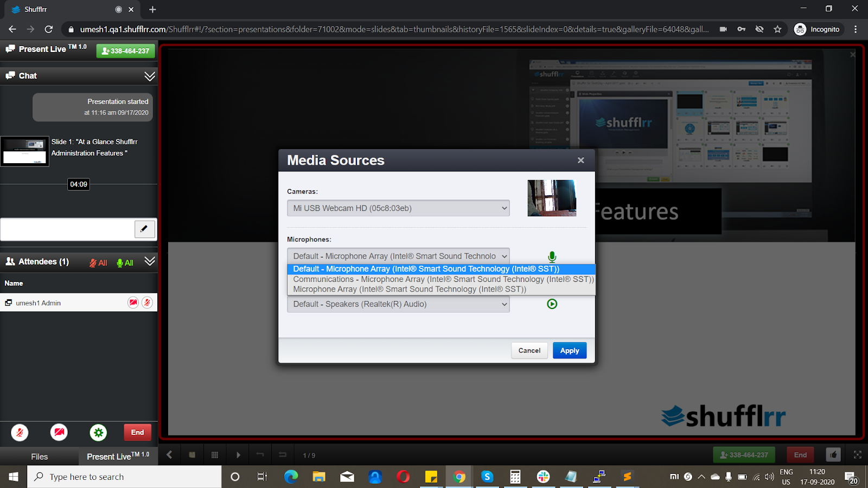The width and height of the screenshot is (868, 488).
Task: Unmute all attendees
Action: 125,263
